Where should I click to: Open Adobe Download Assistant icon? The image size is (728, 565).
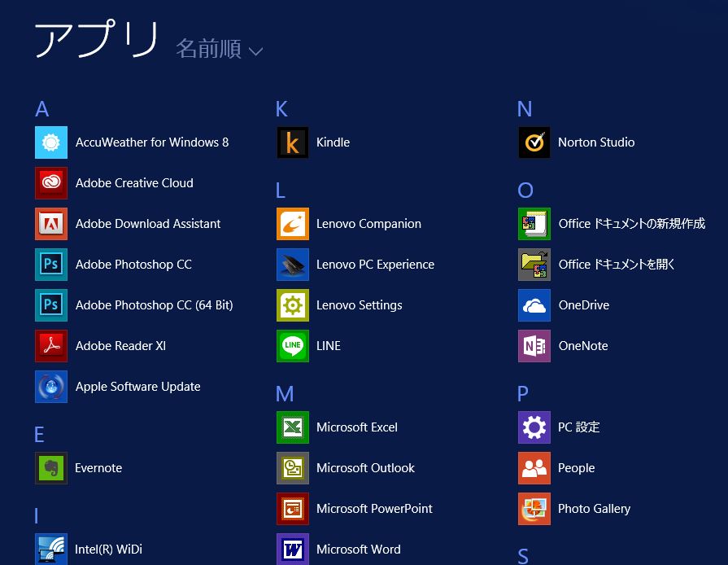point(51,224)
